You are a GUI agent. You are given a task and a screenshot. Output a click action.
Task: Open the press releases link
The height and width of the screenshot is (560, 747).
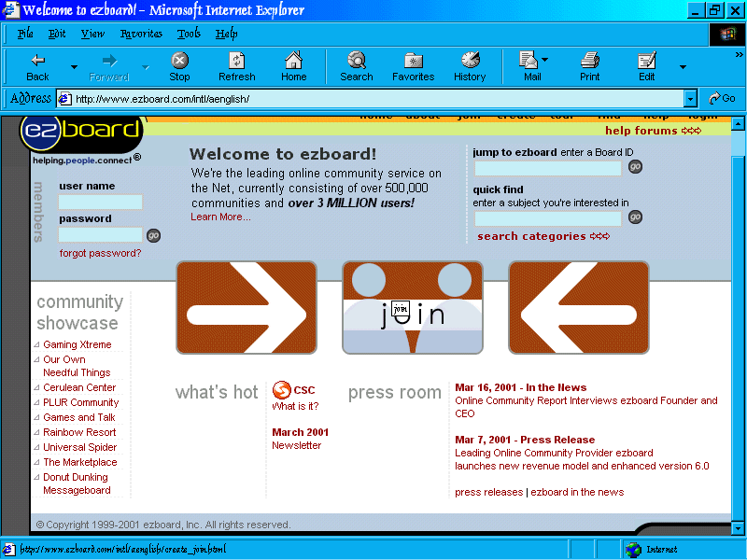pos(488,492)
